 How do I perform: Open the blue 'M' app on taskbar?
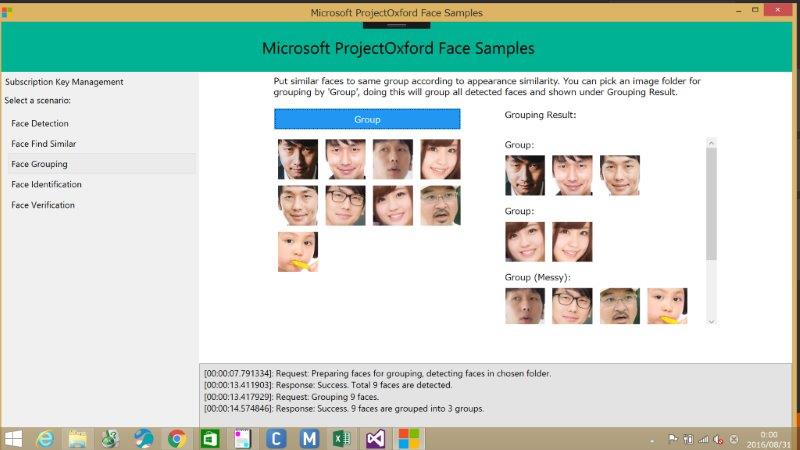click(309, 438)
